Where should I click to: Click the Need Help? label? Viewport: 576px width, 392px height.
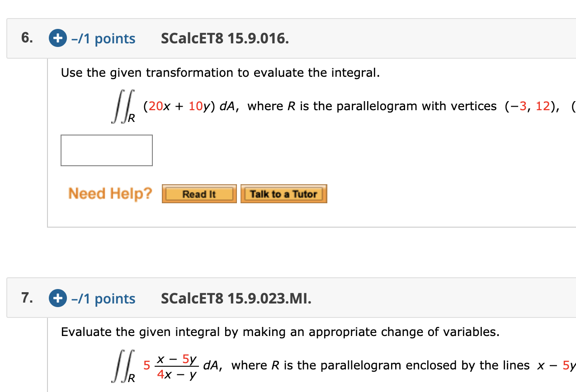(x=110, y=193)
